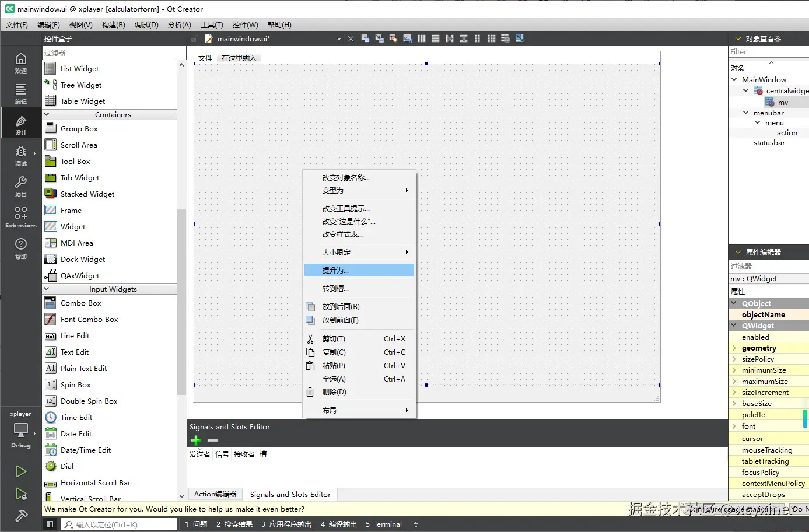Open the Welcome mode in sidebar
This screenshot has width=809, height=532.
click(20, 62)
